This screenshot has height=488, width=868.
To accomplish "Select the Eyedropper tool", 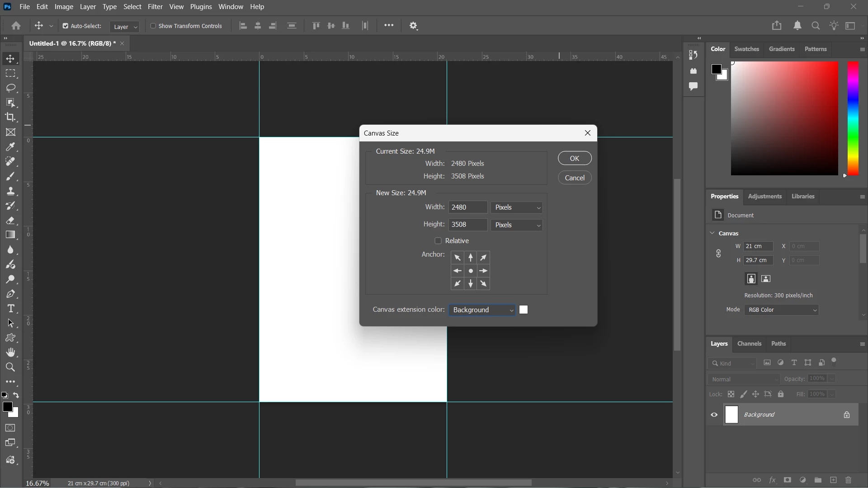I will click(11, 147).
